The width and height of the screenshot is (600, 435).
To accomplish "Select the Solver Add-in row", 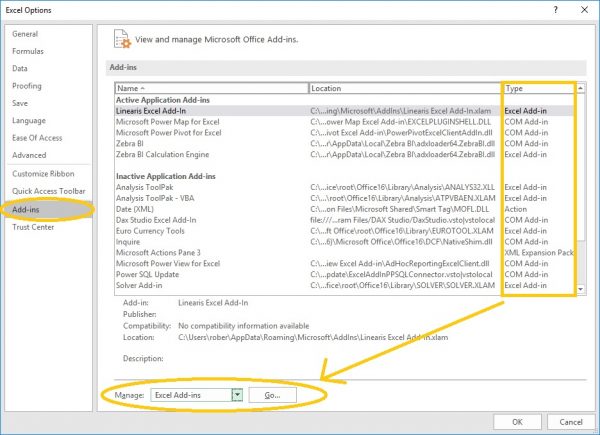I will pyautogui.click(x=344, y=285).
